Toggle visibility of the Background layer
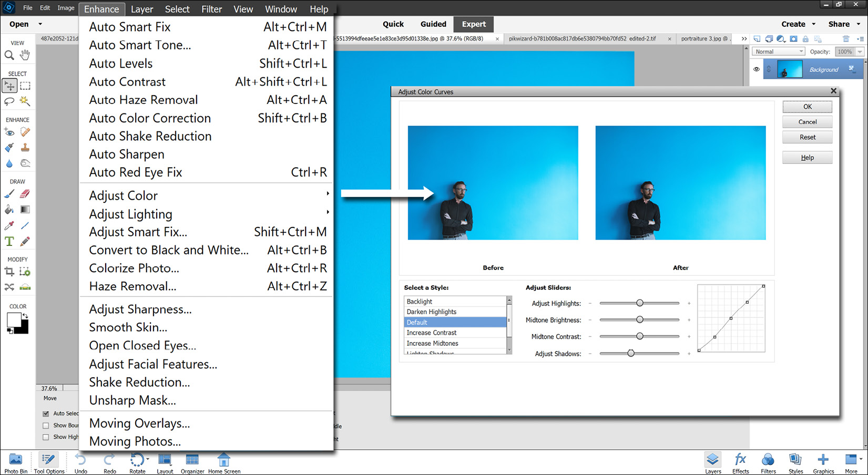 point(757,69)
